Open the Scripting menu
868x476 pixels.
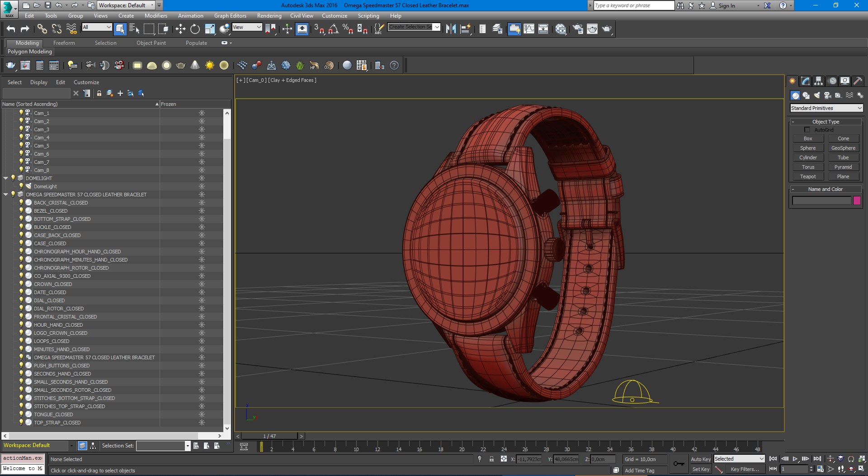[x=368, y=15]
